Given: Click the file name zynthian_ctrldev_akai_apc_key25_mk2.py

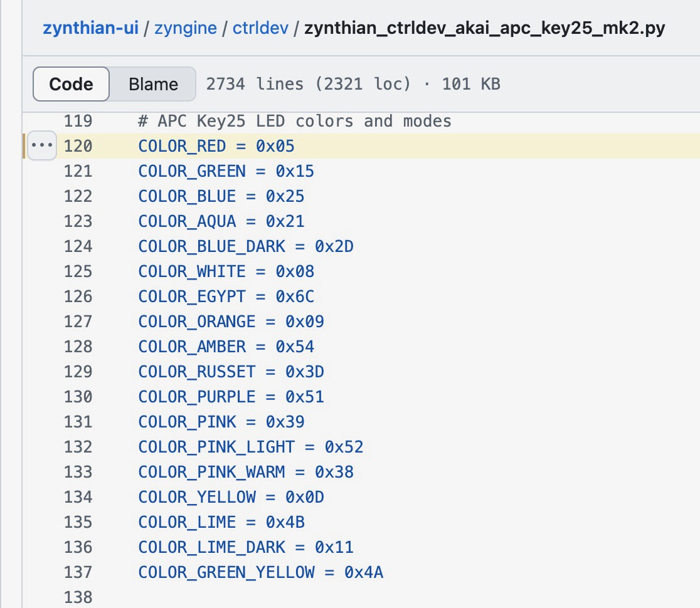Looking at the screenshot, I should 485,28.
